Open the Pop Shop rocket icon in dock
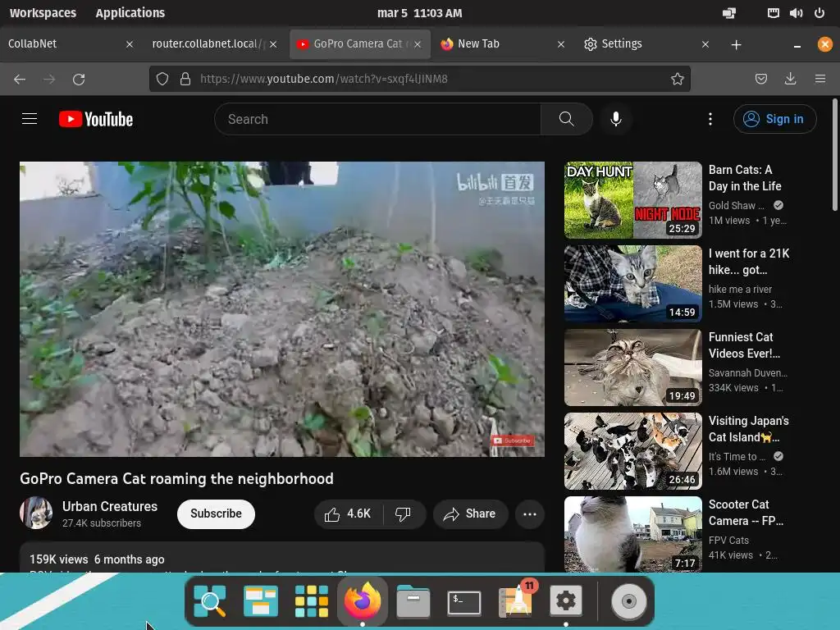This screenshot has height=630, width=840. [515, 600]
